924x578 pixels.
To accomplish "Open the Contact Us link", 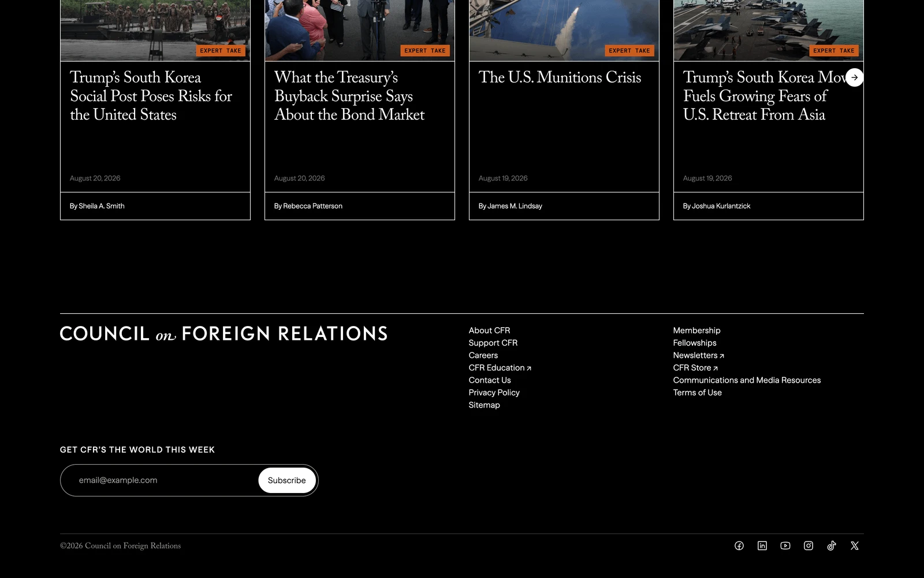I will 490,380.
